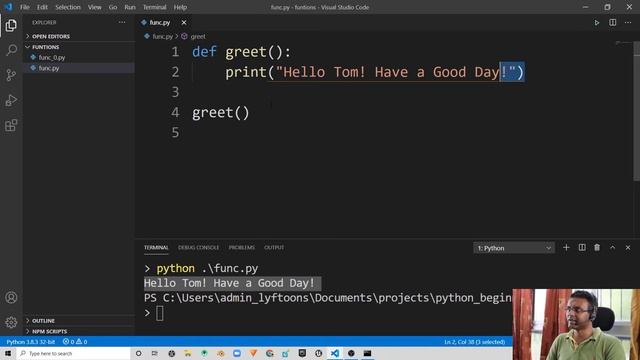Expand the Outline section
Screen dimensions: 640x360
[x=43, y=321]
